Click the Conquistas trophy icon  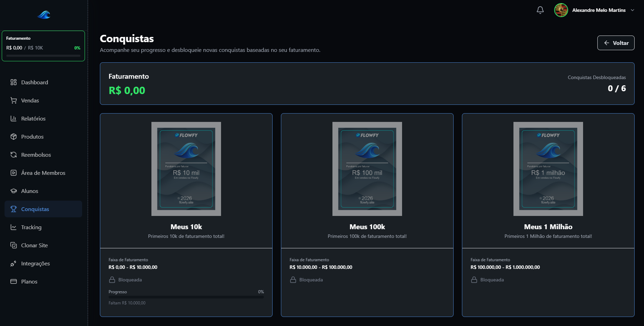14,209
